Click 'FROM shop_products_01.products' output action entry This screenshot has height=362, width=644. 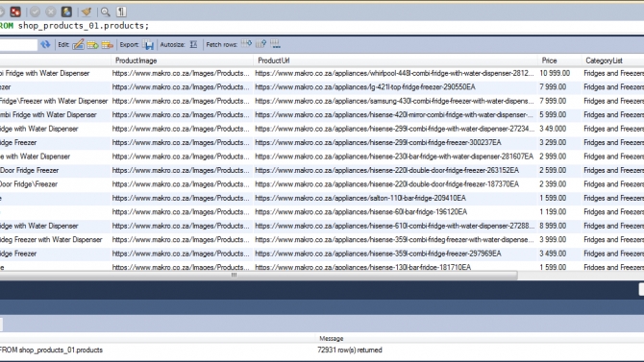51,350
